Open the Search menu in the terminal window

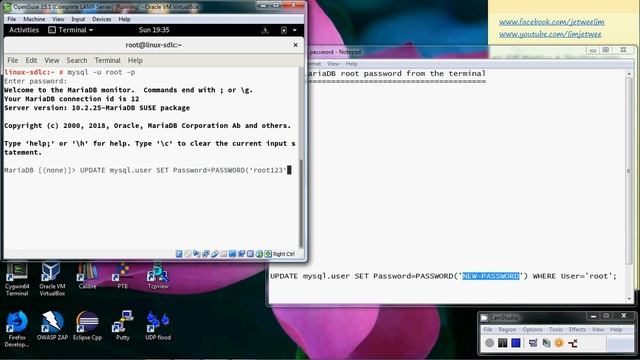pyautogui.click(x=77, y=60)
